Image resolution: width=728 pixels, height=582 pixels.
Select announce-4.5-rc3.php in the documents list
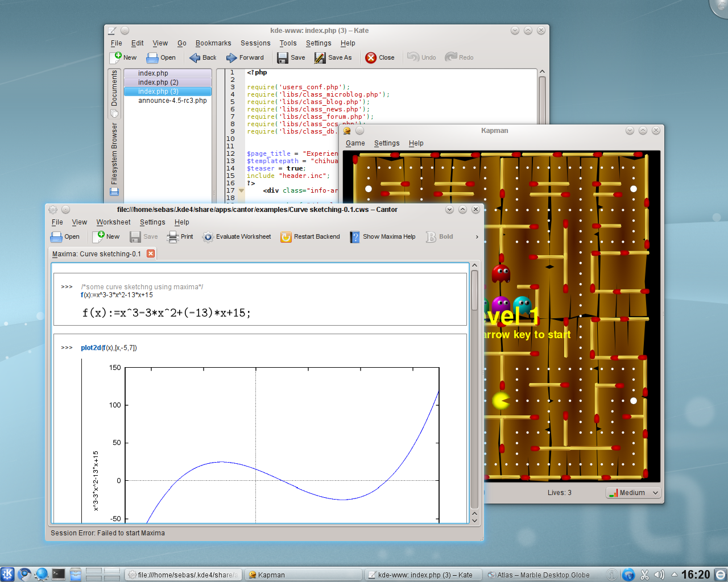[172, 101]
